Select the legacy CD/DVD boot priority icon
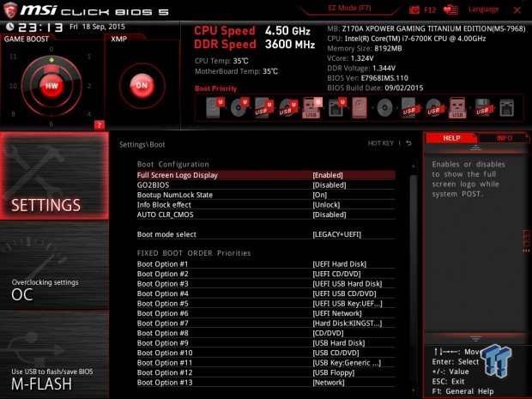The width and height of the screenshot is (532, 399). coord(384,108)
